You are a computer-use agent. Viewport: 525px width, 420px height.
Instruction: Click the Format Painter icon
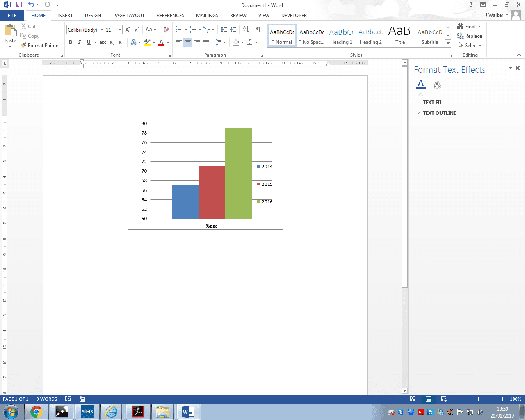(24, 46)
